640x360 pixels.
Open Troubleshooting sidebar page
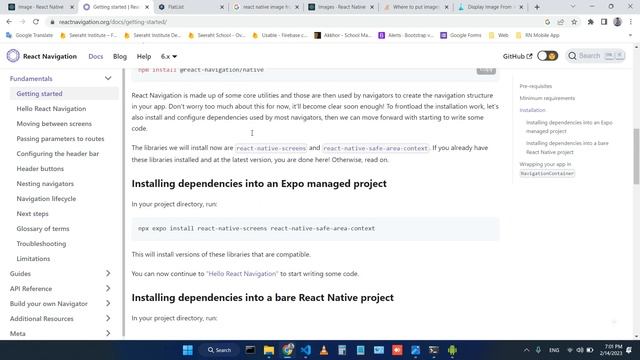point(41,244)
